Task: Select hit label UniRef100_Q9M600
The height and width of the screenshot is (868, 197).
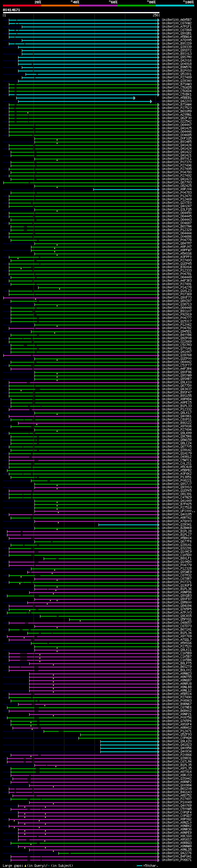Action: click(177, 603)
